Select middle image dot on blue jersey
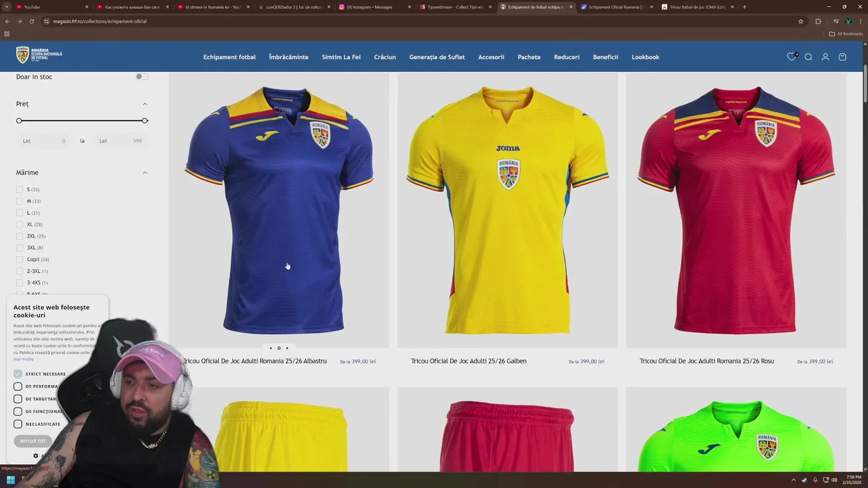The image size is (868, 488). [x=279, y=348]
